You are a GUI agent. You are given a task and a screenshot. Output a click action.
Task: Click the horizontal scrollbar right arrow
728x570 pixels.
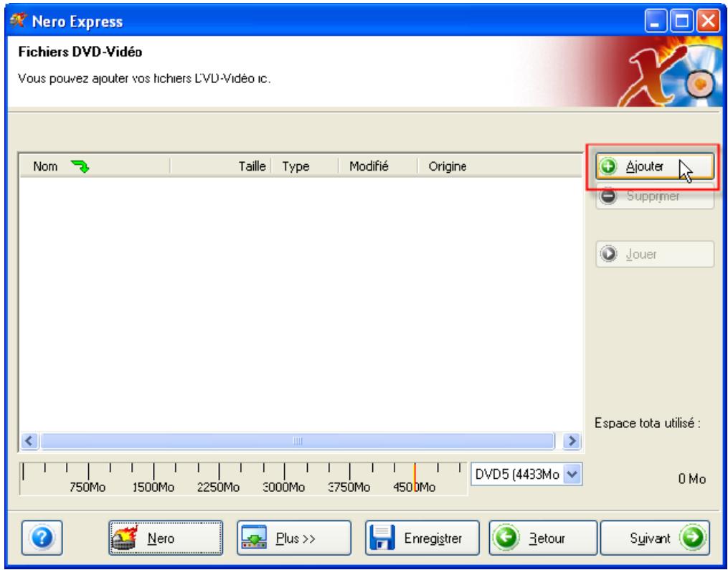click(x=572, y=440)
